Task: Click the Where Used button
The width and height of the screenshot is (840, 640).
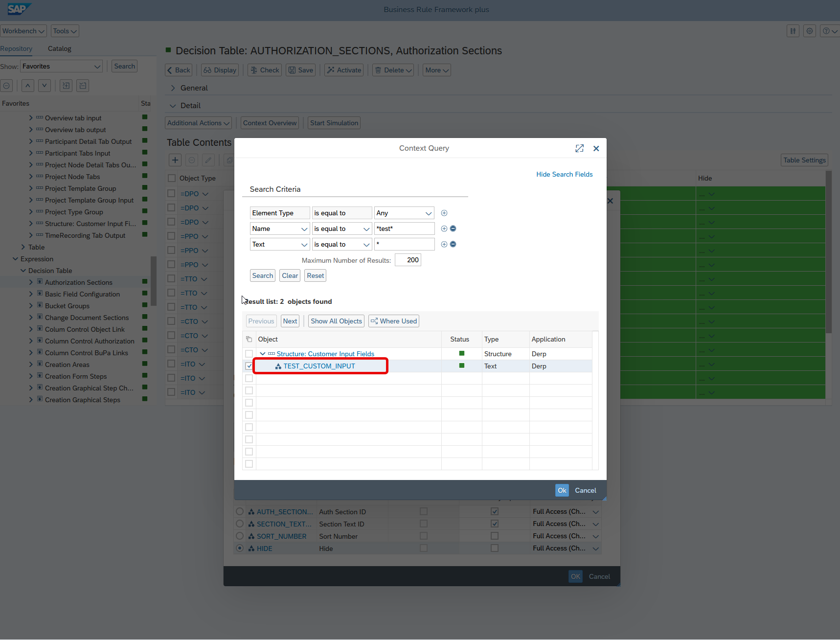Action: tap(394, 321)
